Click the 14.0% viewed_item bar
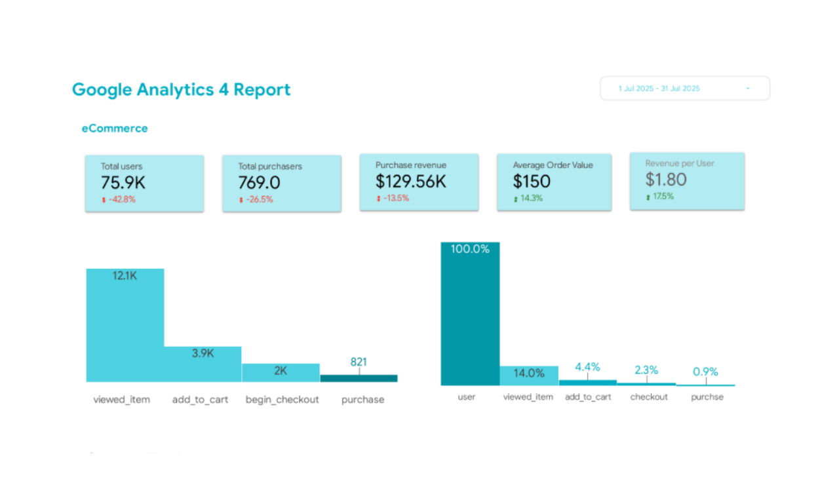Image resolution: width=839 pixels, height=504 pixels. [529, 376]
